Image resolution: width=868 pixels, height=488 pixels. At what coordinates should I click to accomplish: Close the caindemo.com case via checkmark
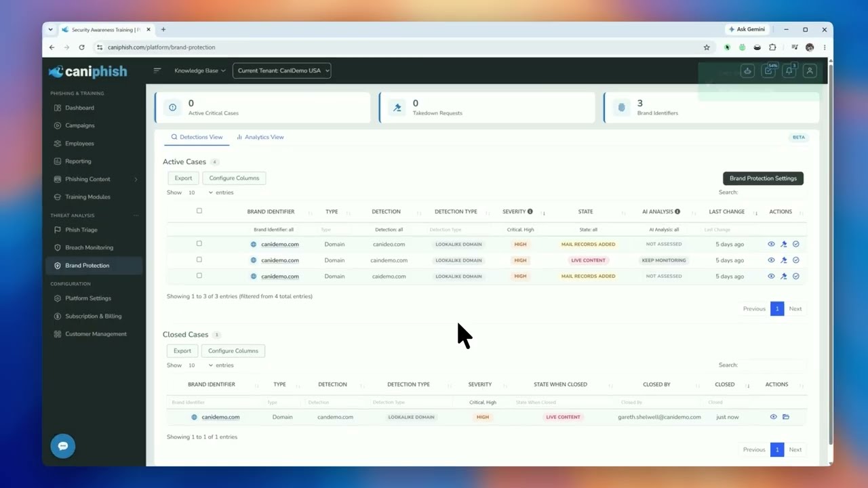(796, 260)
